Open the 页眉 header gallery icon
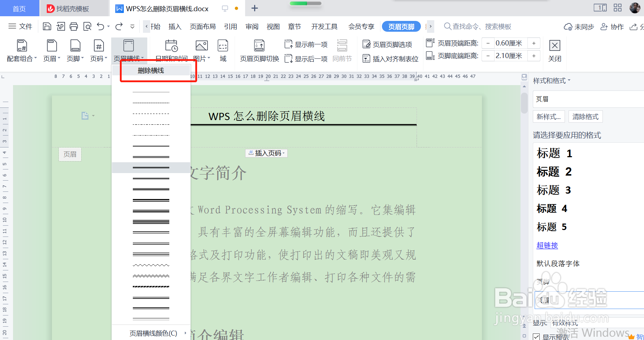644x340 pixels. click(x=52, y=46)
